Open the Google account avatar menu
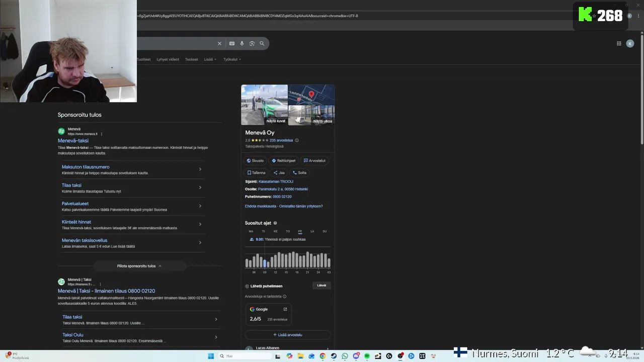This screenshot has width=644, height=362. point(630,44)
